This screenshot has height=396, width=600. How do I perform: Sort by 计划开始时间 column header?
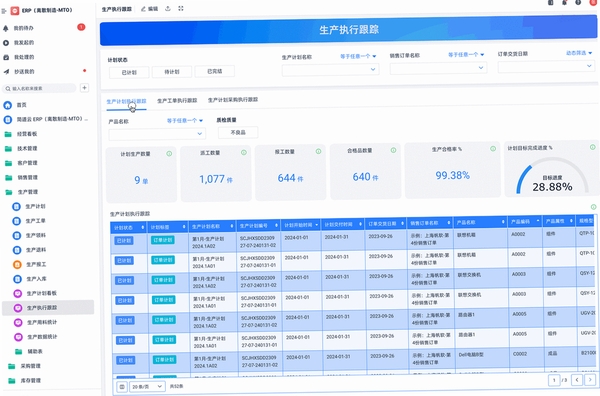click(301, 225)
